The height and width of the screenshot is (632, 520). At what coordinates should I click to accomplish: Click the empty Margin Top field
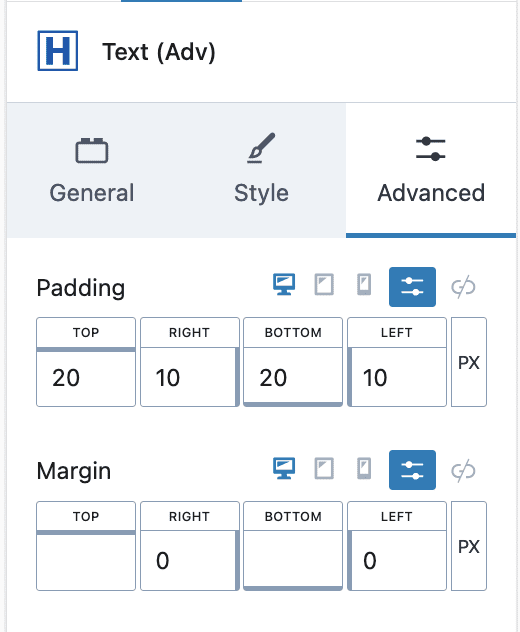pos(86,561)
